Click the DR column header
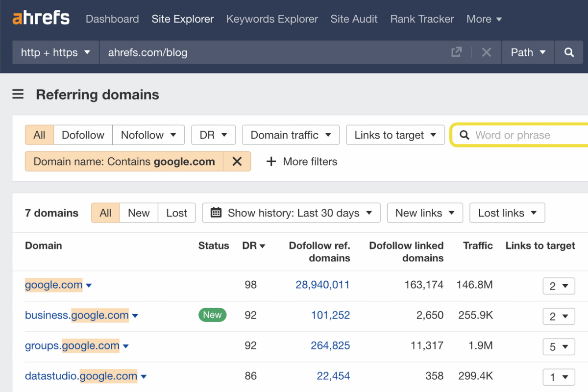 tap(254, 245)
